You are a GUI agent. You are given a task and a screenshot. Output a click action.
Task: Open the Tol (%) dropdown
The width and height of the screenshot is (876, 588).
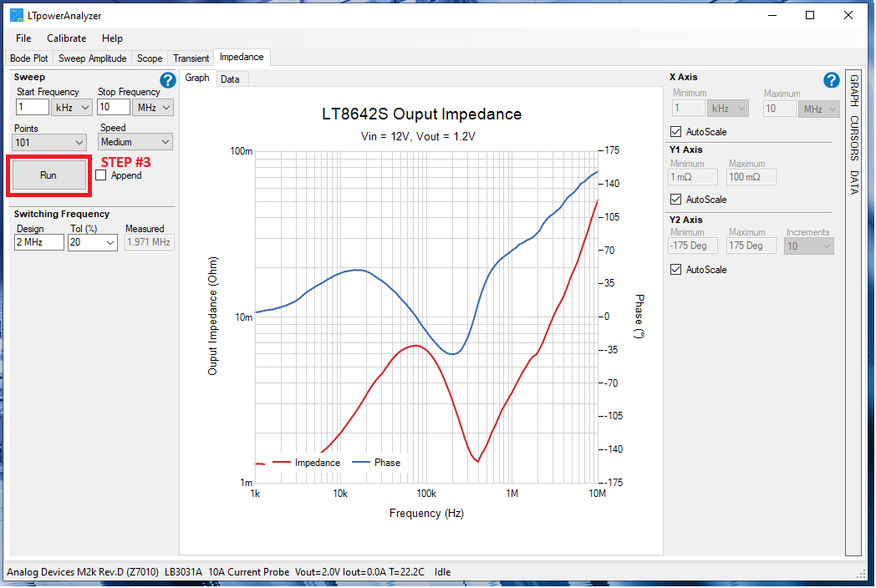93,243
